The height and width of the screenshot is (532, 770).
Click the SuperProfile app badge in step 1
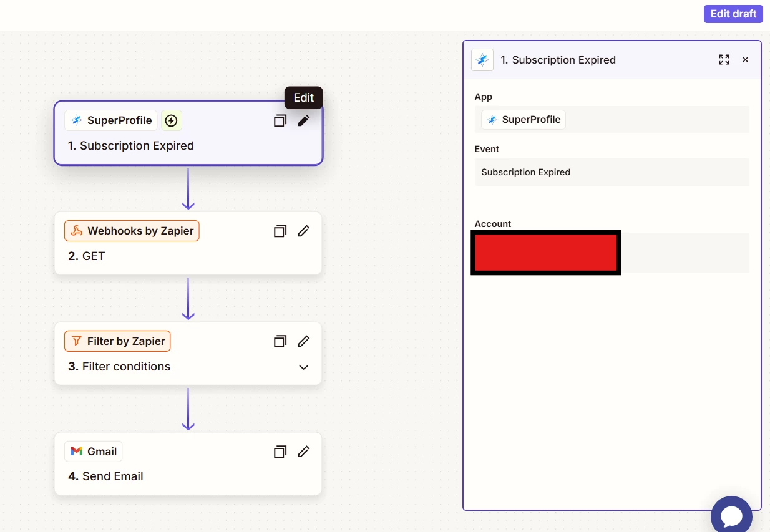coord(111,120)
